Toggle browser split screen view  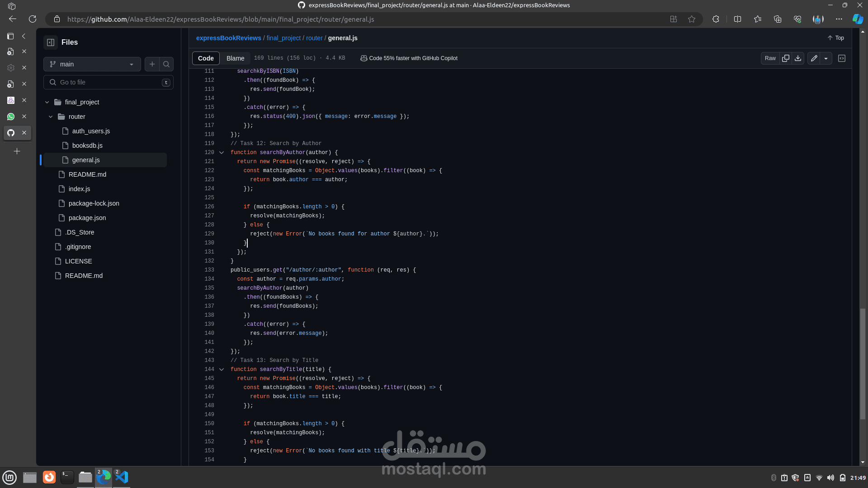coord(737,19)
